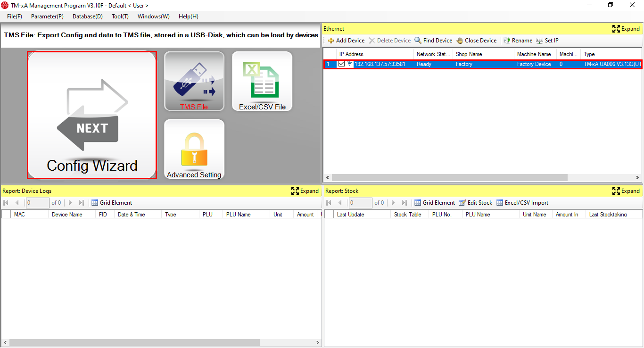
Task: Click the IP Address column header
Action: tap(375, 54)
